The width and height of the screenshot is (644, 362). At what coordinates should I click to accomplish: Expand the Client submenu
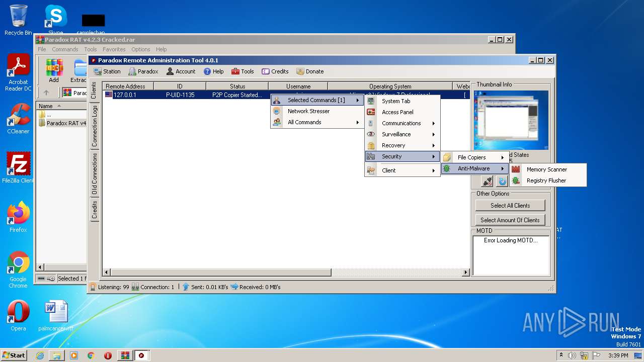click(403, 170)
